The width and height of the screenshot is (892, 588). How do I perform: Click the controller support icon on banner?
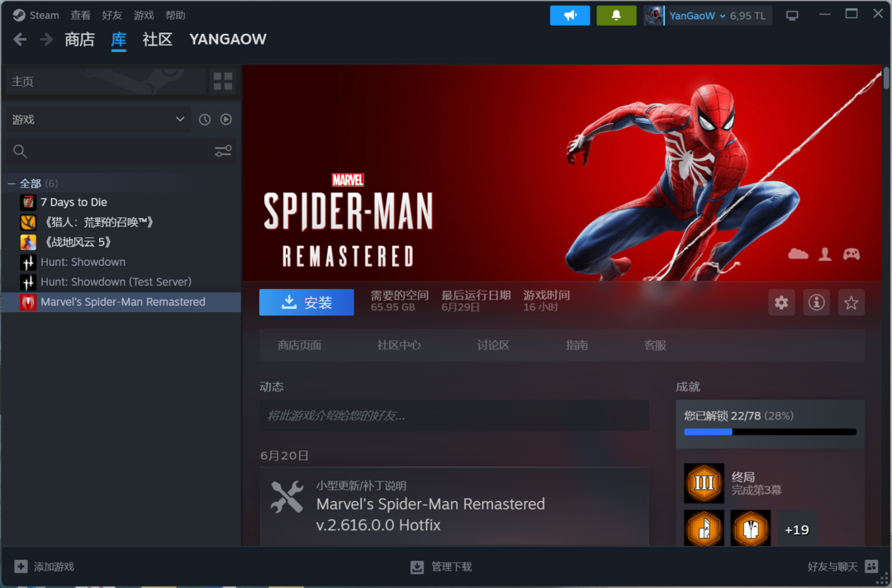coord(851,254)
